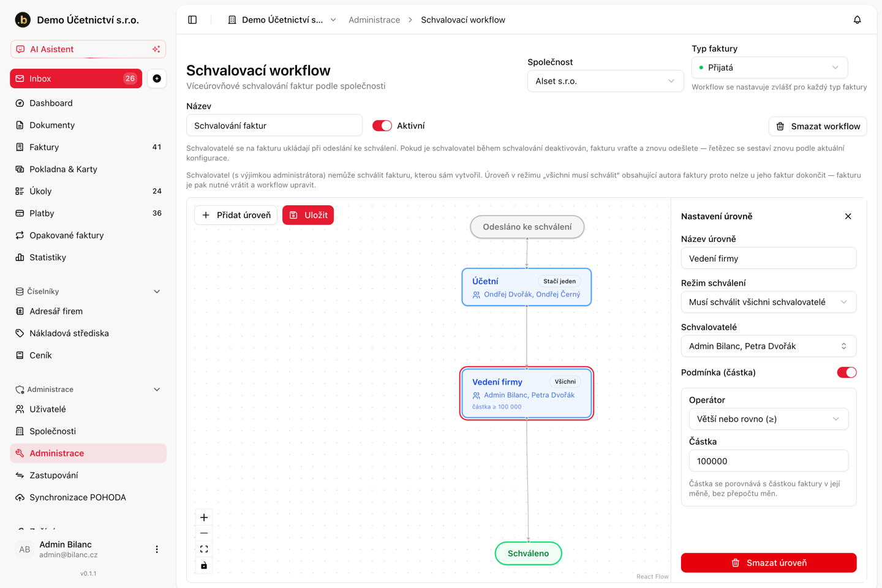
Task: Open notifications bell icon
Action: (857, 20)
